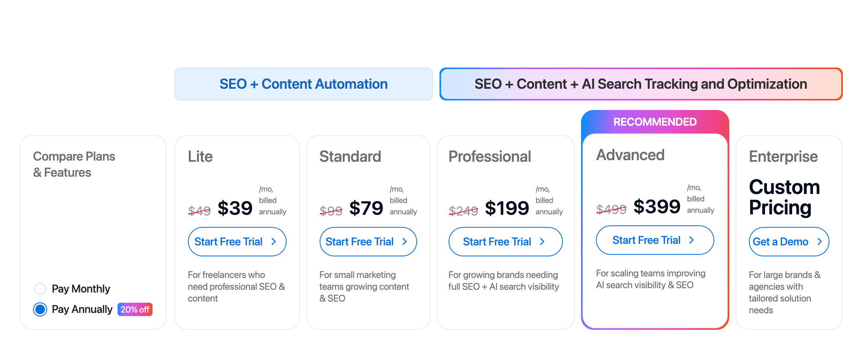
Task: Click the chevron arrow in Standard's trial button
Action: tap(405, 242)
